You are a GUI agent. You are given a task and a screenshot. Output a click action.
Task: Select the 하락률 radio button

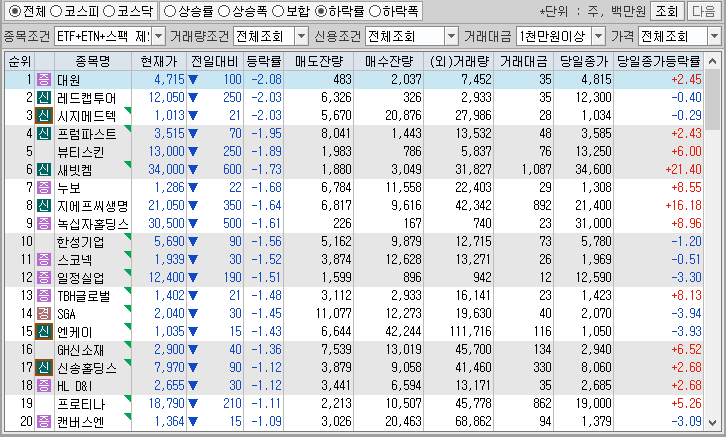[x=320, y=11]
